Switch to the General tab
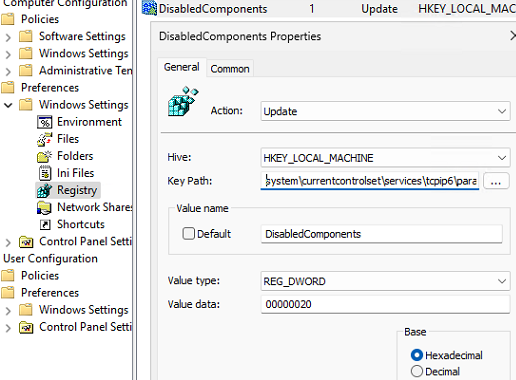The width and height of the screenshot is (516, 380). (182, 67)
